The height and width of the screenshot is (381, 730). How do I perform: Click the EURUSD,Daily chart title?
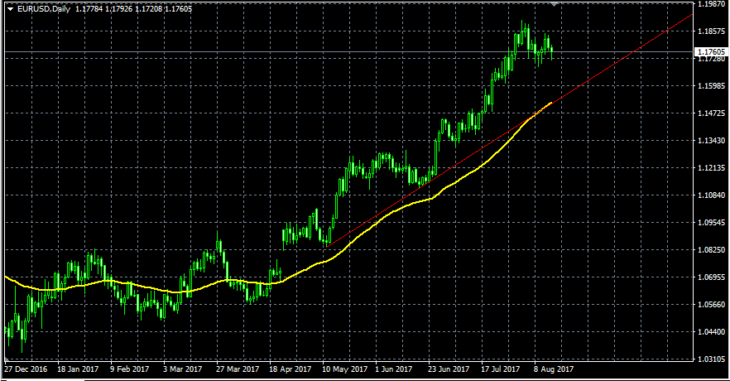pyautogui.click(x=44, y=9)
